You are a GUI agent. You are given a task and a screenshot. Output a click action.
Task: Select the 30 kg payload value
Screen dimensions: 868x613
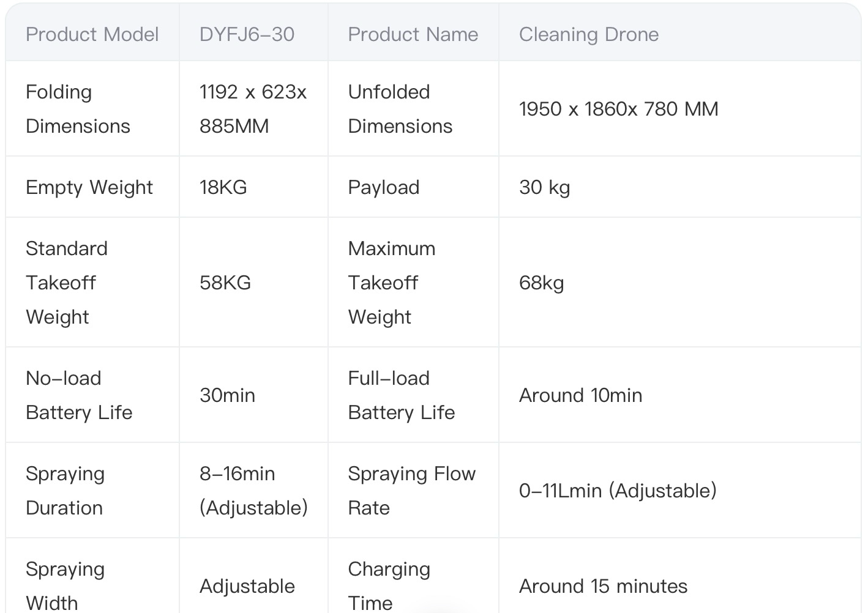tap(544, 187)
